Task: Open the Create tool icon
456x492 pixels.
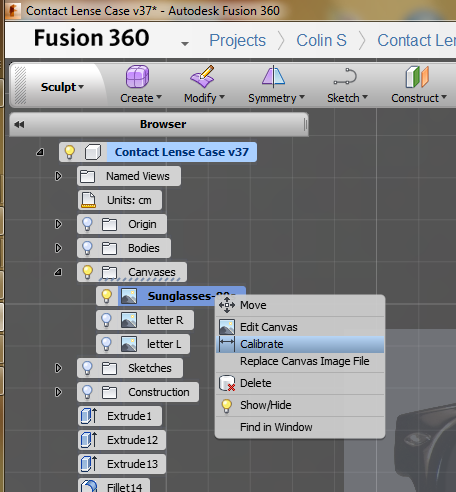Action: click(137, 77)
